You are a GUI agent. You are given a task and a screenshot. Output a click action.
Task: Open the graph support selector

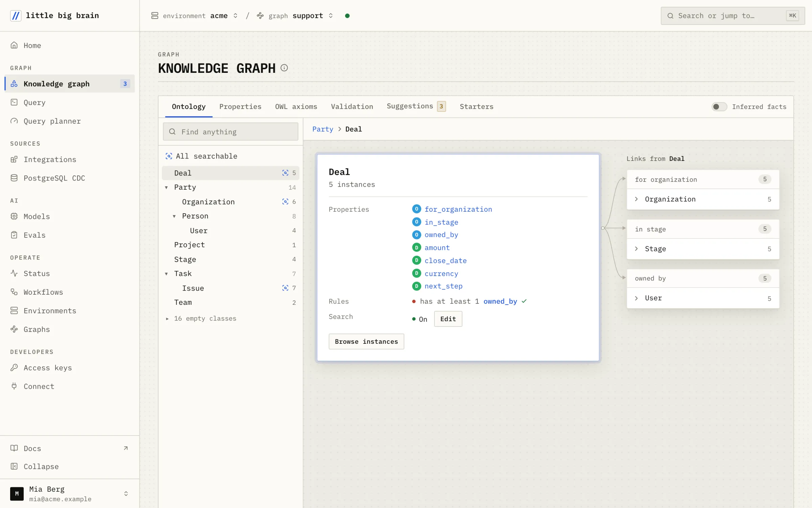point(295,16)
